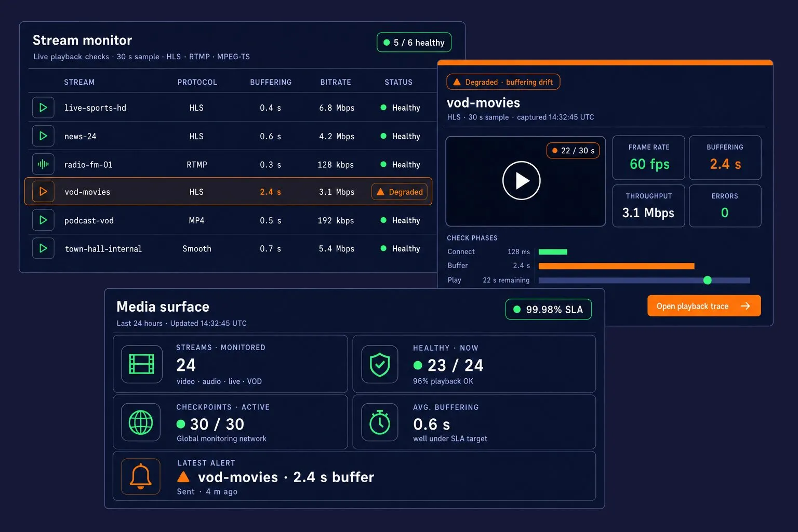Click the Healthy status for news-24
798x532 pixels.
(x=400, y=137)
